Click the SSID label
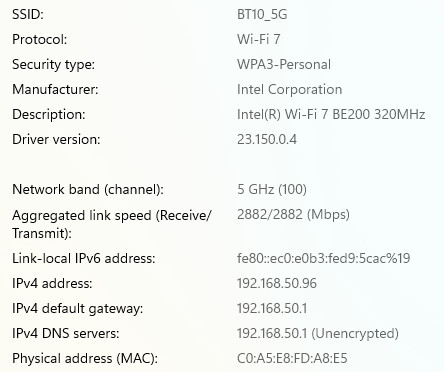 point(28,15)
